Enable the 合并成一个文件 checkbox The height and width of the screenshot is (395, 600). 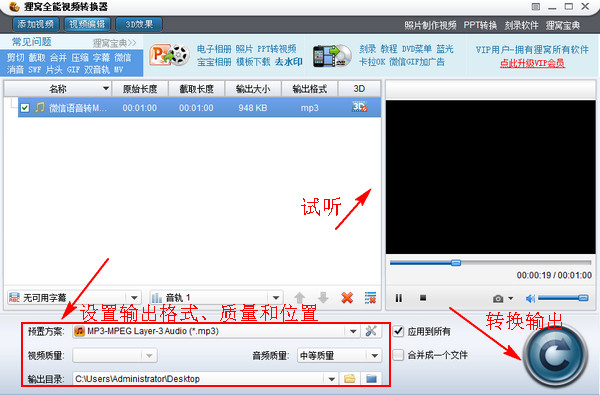(x=398, y=355)
